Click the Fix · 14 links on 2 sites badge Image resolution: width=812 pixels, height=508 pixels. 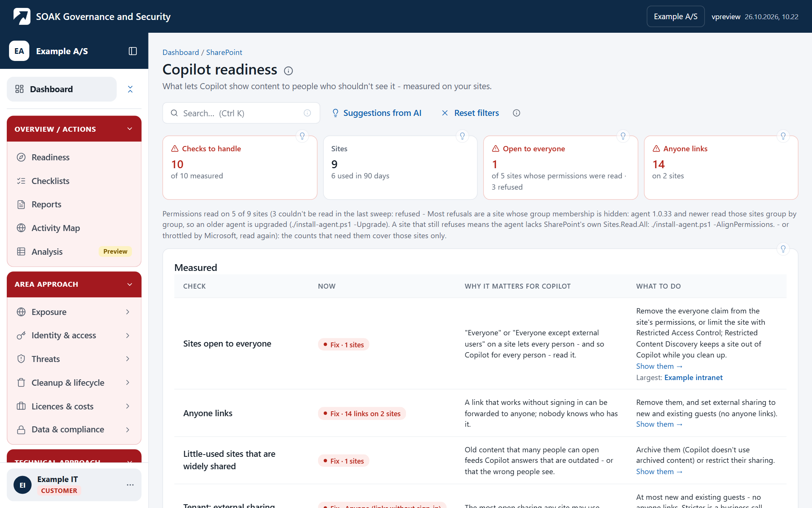(362, 414)
